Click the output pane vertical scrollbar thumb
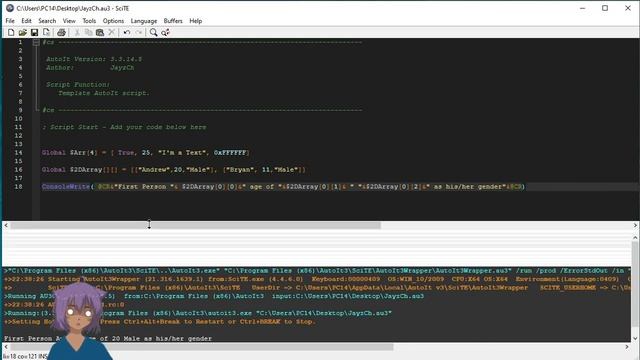 635,283
